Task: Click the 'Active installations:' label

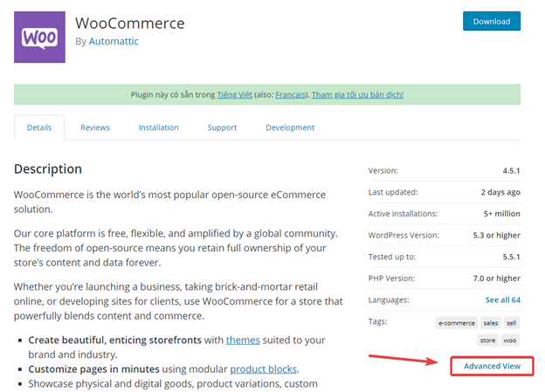Action: (x=403, y=214)
